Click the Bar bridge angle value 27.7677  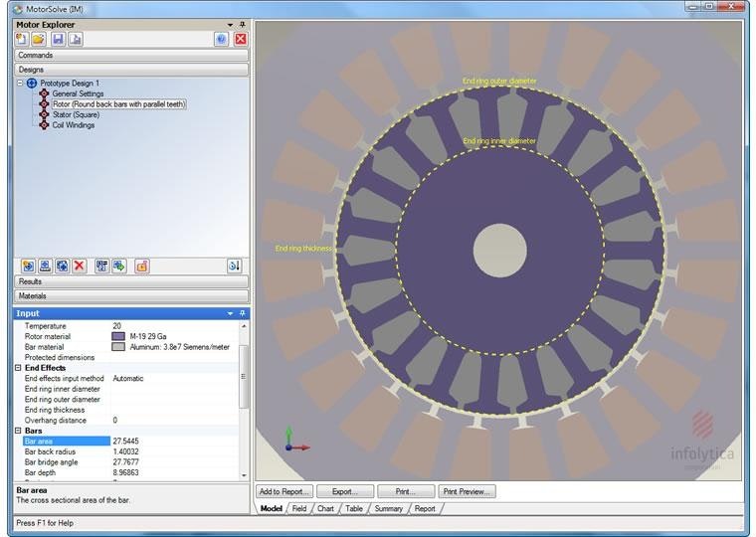pyautogui.click(x=174, y=462)
